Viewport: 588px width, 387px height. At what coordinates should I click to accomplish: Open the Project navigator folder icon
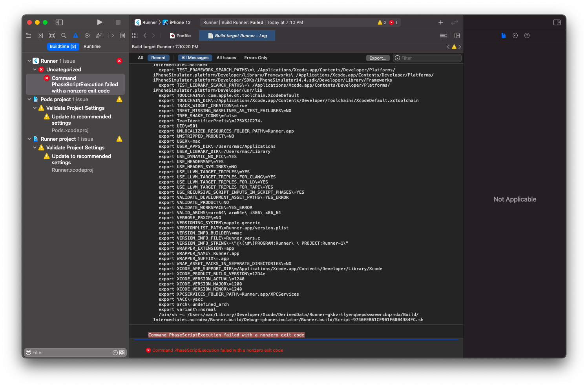pyautogui.click(x=28, y=36)
